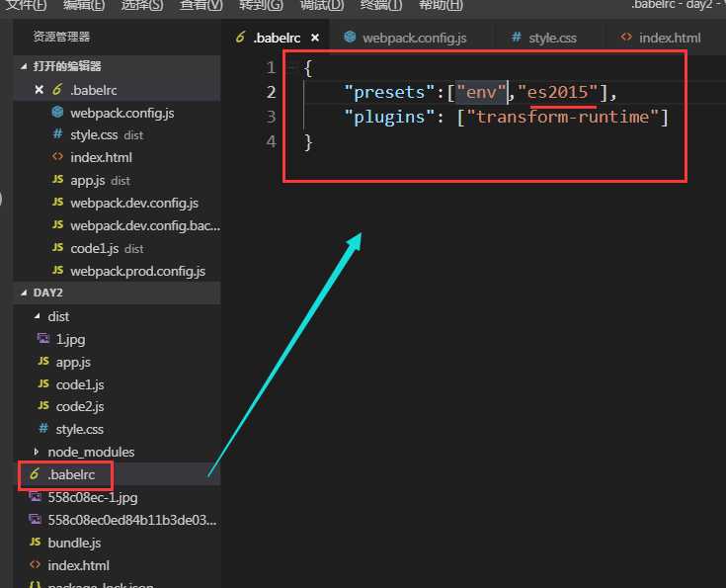
Task: Click the hash icon on the style.css tab
Action: [x=516, y=38]
